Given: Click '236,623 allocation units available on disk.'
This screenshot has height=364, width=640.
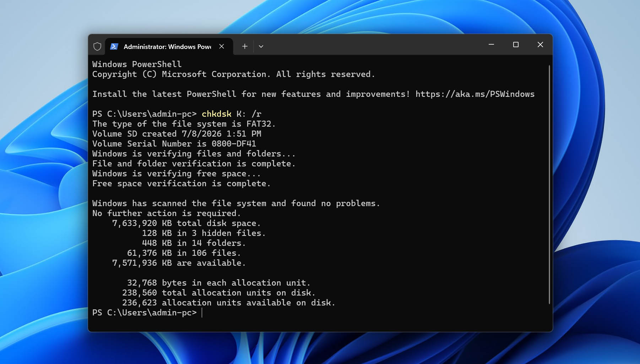Looking at the screenshot, I should point(229,303).
